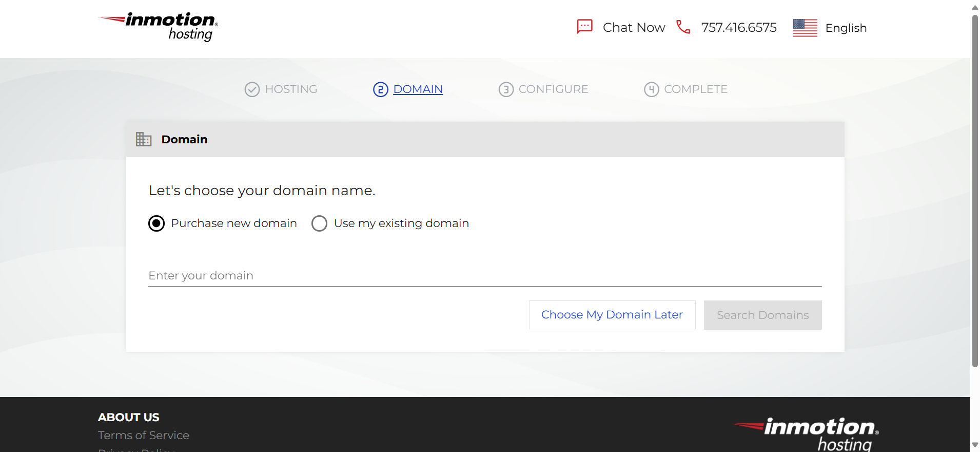This screenshot has width=980, height=452.
Task: Open Chat Now link
Action: (634, 27)
